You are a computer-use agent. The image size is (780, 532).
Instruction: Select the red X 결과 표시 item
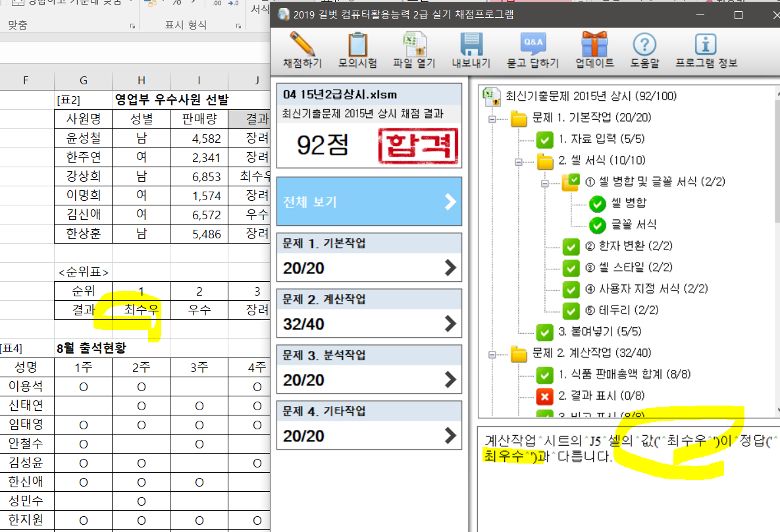point(544,396)
